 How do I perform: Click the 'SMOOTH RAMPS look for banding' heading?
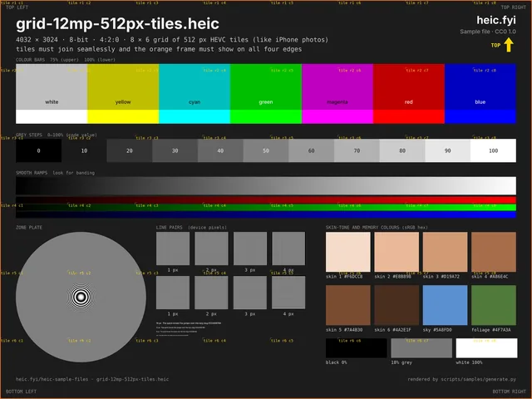(56, 173)
